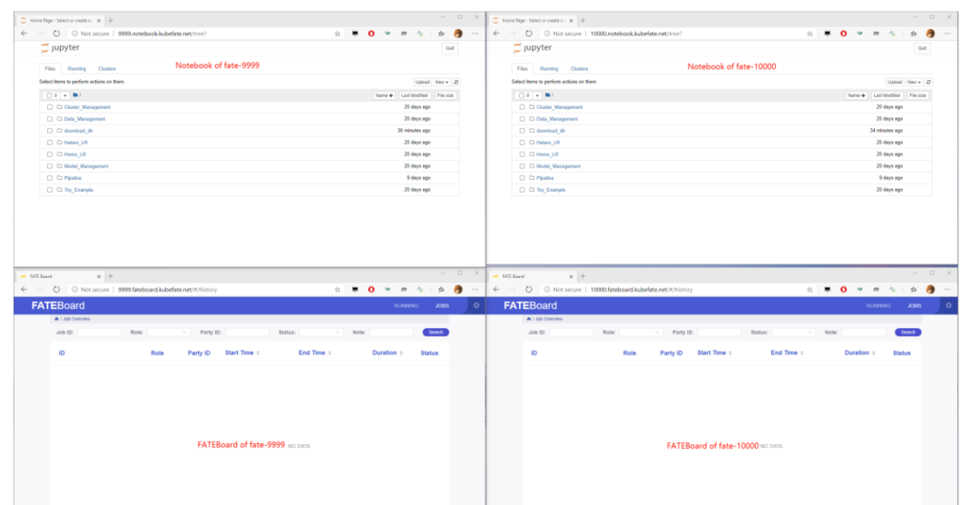
Task: Tick Cluster_Management checkbox in fate-9999 notebook
Action: [x=50, y=107]
